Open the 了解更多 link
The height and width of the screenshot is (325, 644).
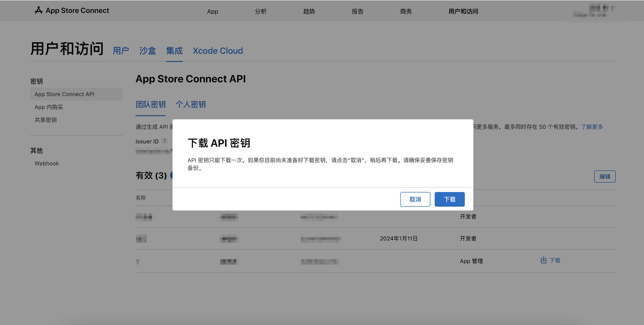pyautogui.click(x=592, y=127)
